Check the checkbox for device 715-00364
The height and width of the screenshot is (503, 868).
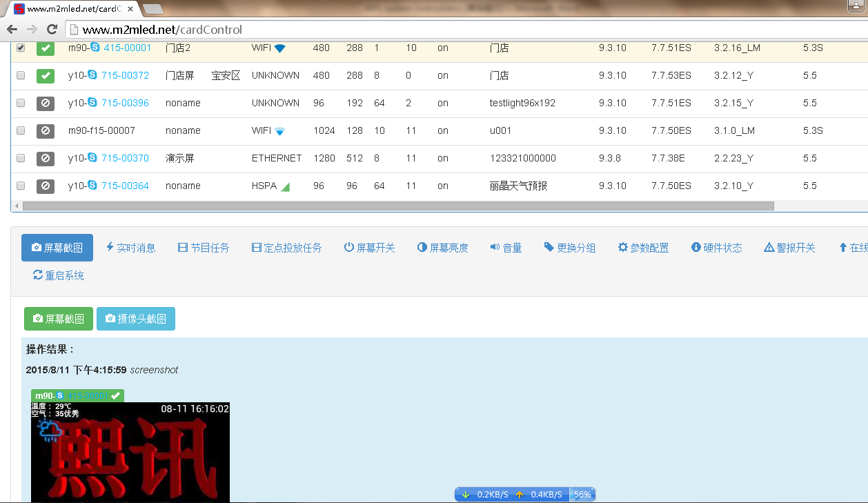point(21,186)
